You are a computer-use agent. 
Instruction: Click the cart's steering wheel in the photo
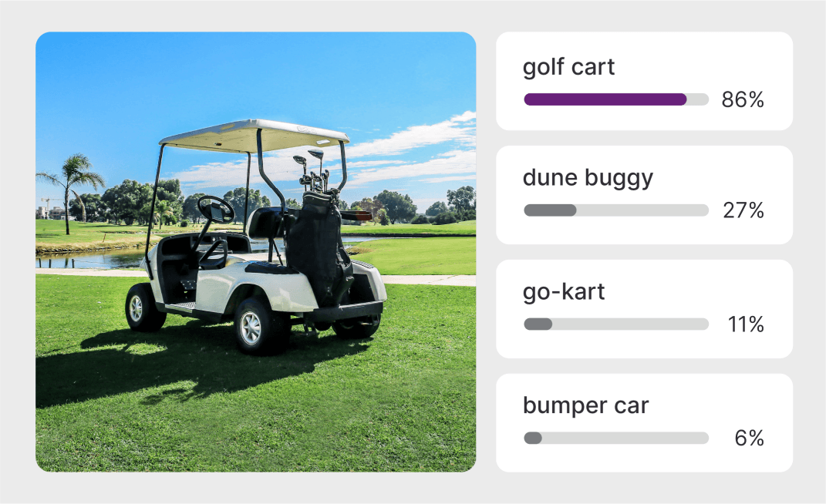216,210
